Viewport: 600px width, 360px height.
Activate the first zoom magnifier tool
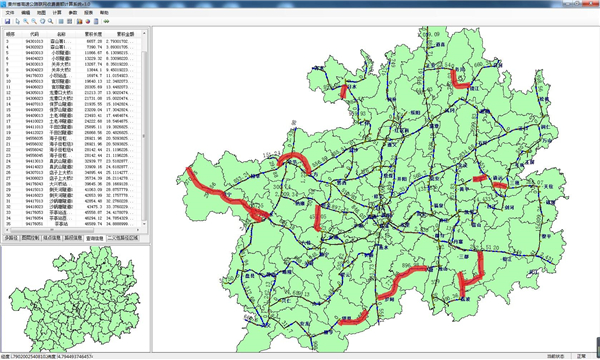[x=26, y=21]
